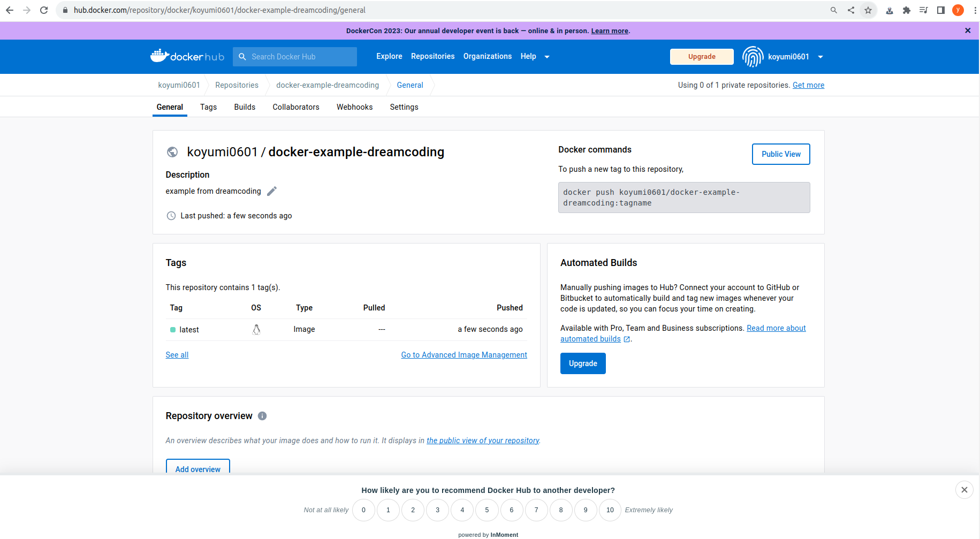Click the green status dot of the latest tag
Screen dimensions: 980x539
pyautogui.click(x=173, y=330)
